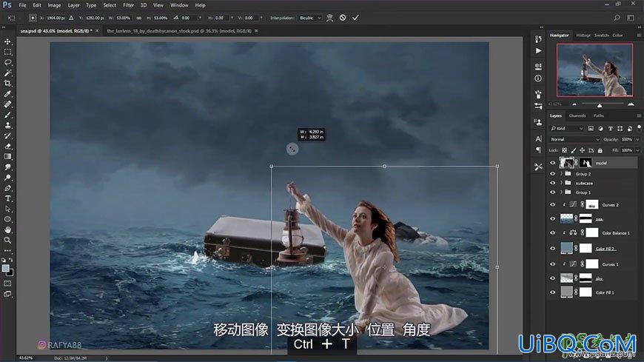Open the Actions play panel icon
The height and width of the screenshot is (362, 644).
[x=538, y=51]
